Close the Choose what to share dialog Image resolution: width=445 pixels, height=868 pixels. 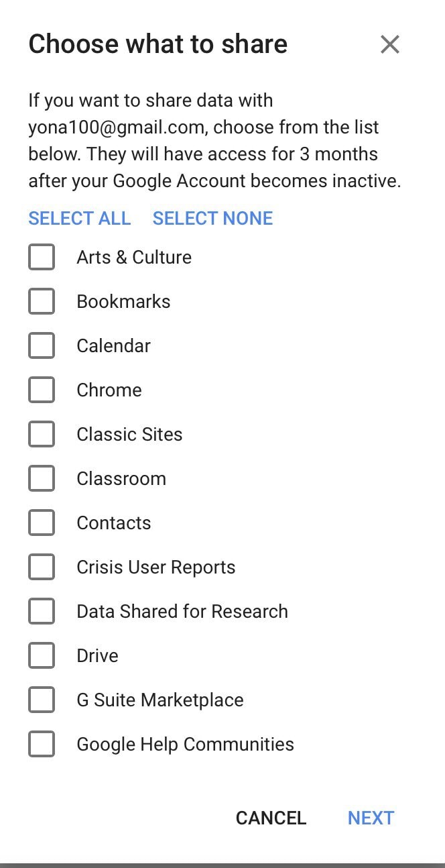pos(389,45)
